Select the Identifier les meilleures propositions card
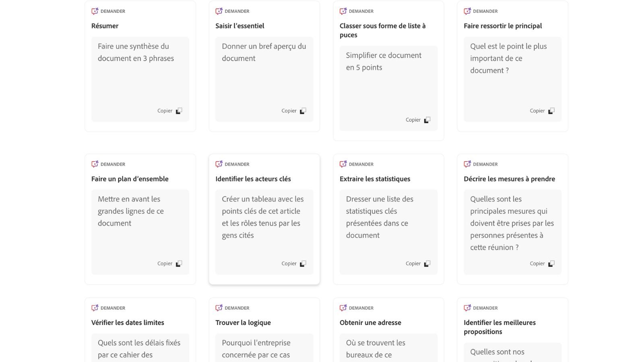The width and height of the screenshot is (644, 362). (x=512, y=330)
